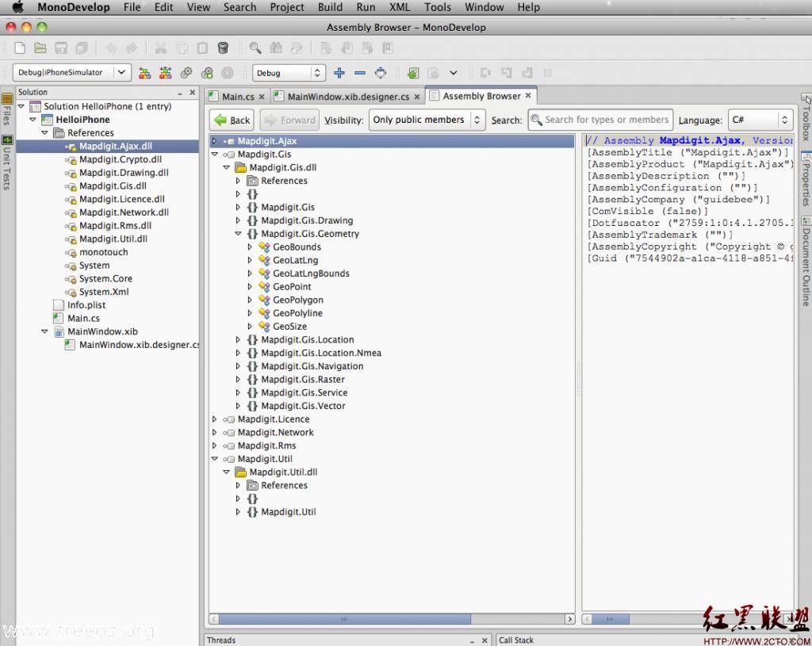Screen dimensions: 812x646
Task: Click the New File toolbar icon
Action: (x=20, y=48)
